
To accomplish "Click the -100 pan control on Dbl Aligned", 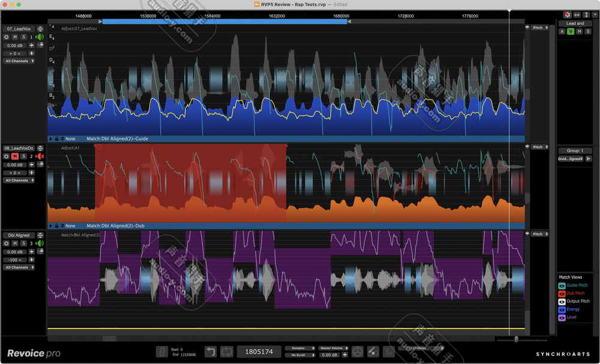I will [14, 259].
